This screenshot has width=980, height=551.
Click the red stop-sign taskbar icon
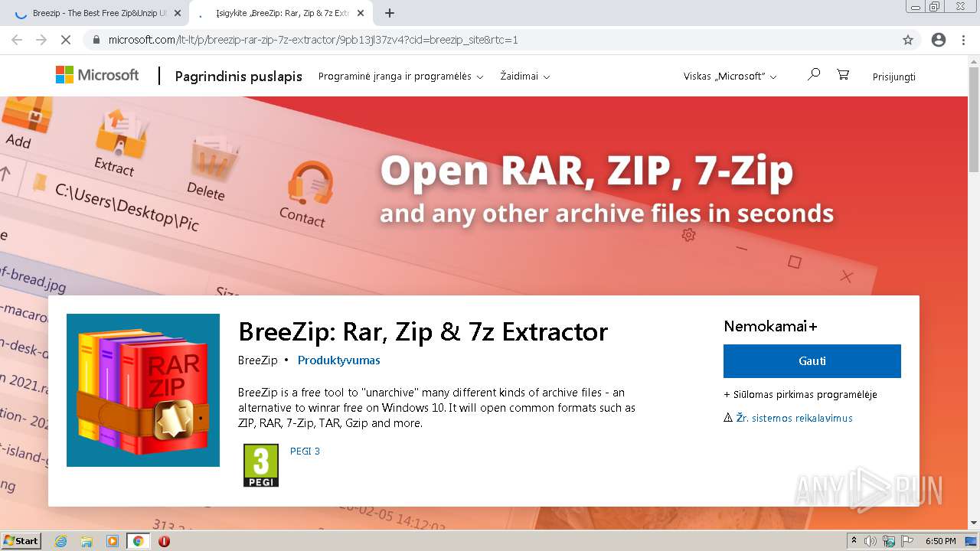point(164,541)
